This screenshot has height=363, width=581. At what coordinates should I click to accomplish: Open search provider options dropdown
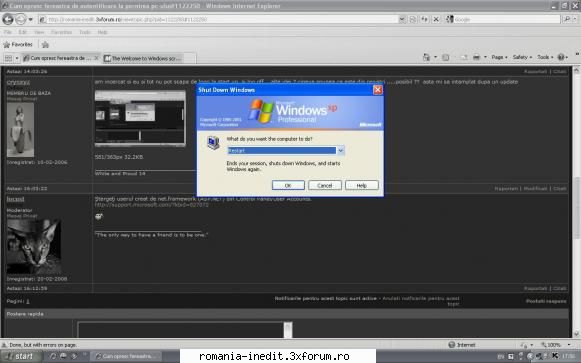point(574,19)
